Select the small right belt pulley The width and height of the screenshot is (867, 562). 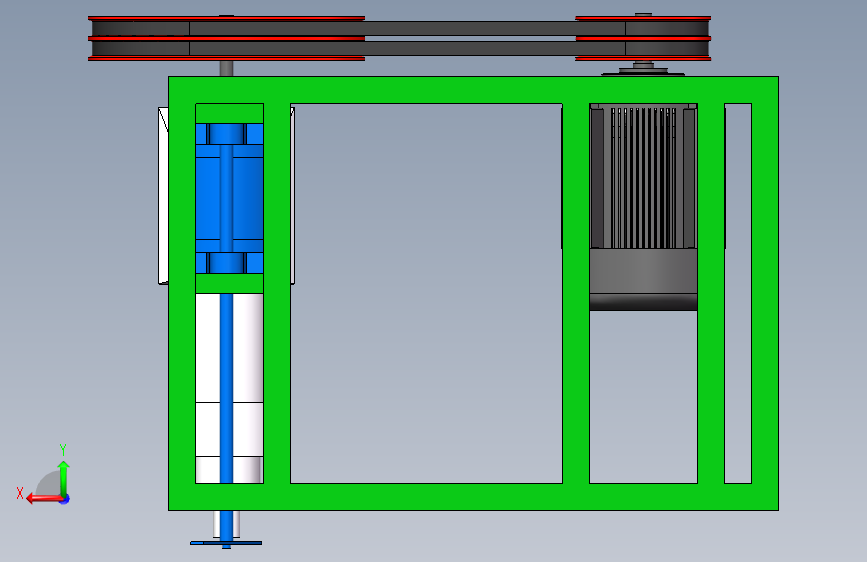coord(643,38)
